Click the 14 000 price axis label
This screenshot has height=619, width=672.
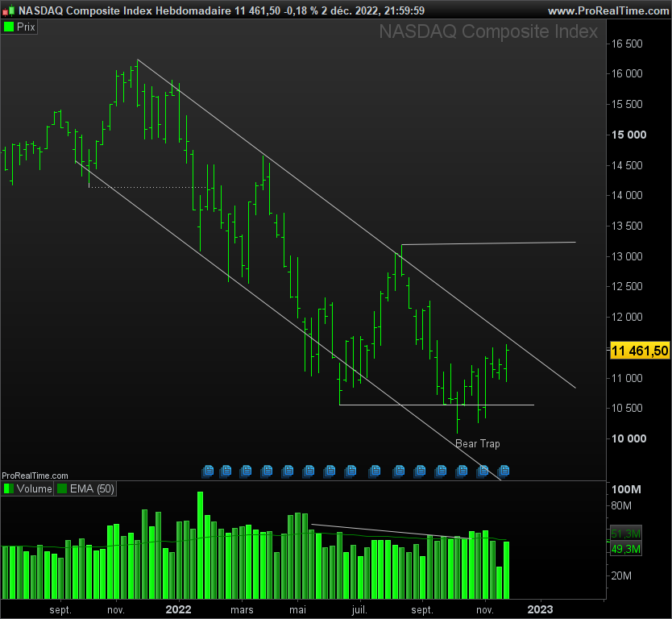pos(627,196)
